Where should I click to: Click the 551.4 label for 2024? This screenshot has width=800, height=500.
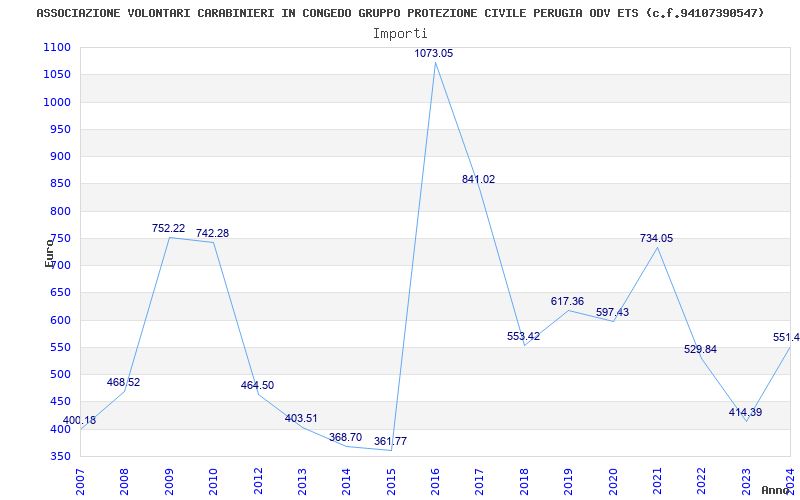[x=786, y=337]
